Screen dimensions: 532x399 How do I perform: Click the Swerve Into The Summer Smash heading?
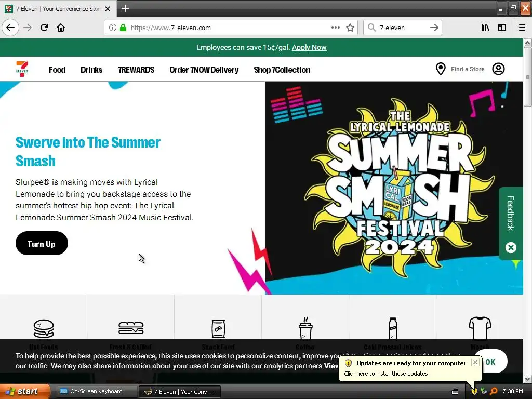pos(88,152)
